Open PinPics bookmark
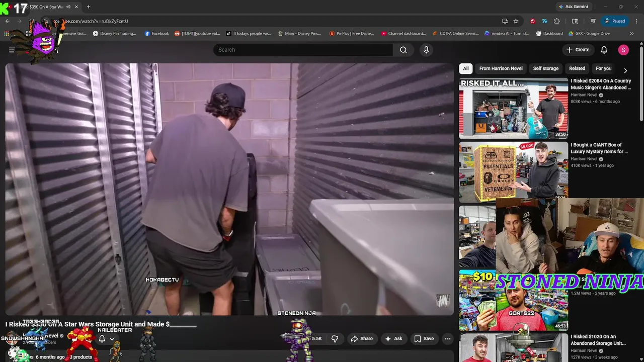 click(x=351, y=34)
